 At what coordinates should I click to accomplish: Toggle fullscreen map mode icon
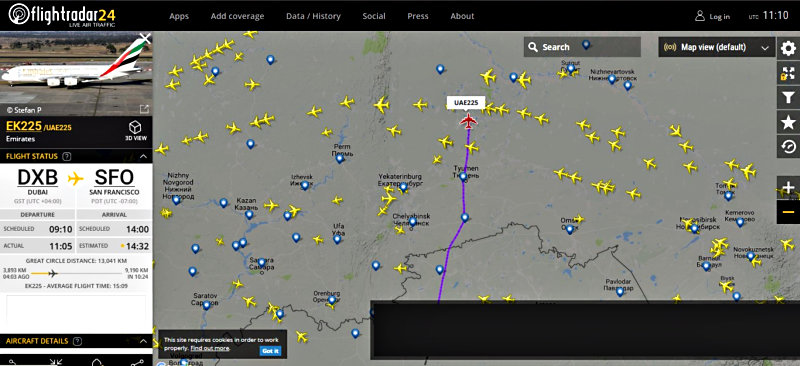coord(788,74)
